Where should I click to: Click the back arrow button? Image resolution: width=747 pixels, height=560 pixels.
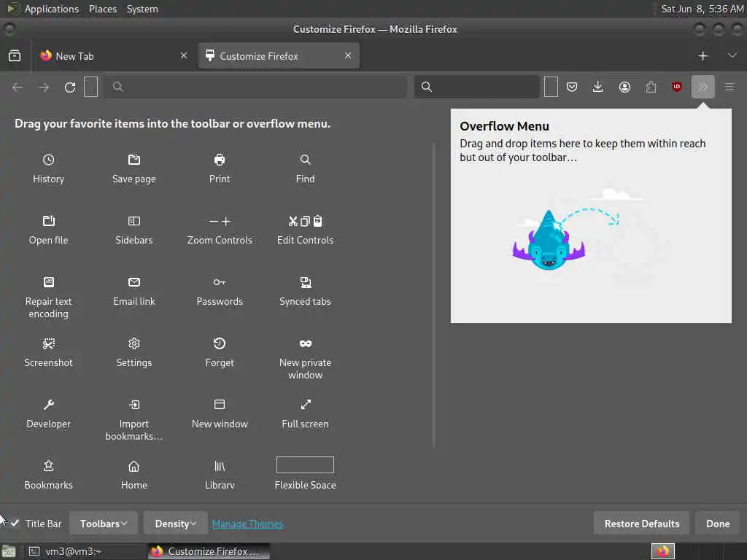[x=18, y=87]
